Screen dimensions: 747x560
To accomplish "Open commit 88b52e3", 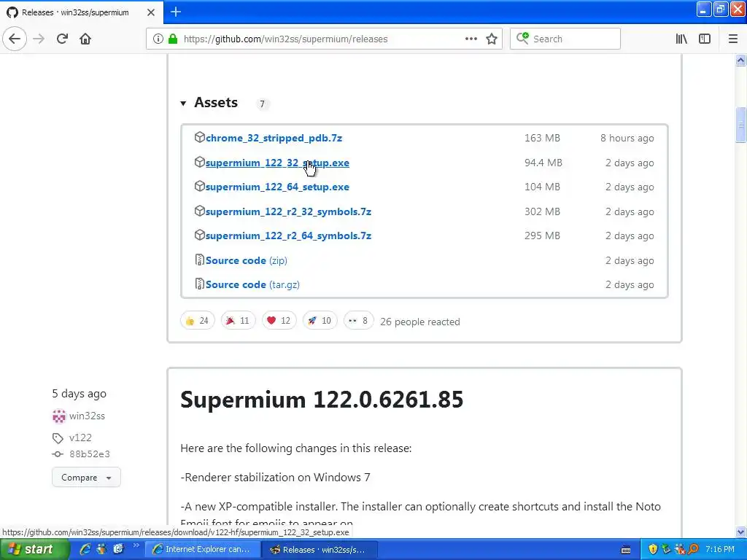I will (x=90, y=454).
